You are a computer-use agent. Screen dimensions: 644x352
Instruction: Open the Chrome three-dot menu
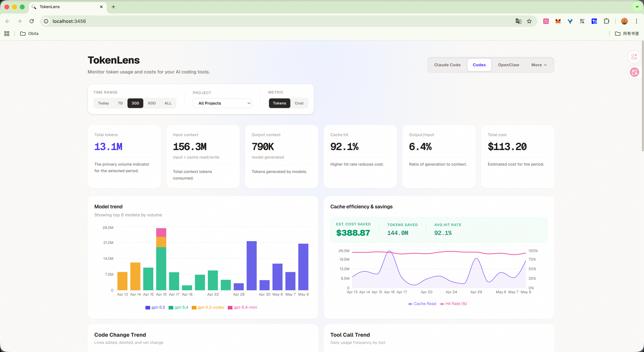tap(636, 21)
